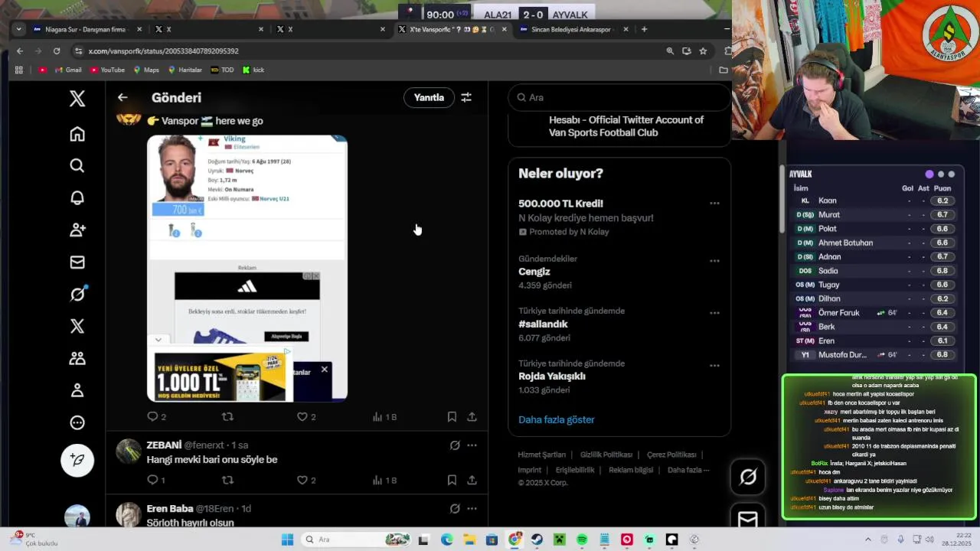Expand Daha fazla footer links

688,470
